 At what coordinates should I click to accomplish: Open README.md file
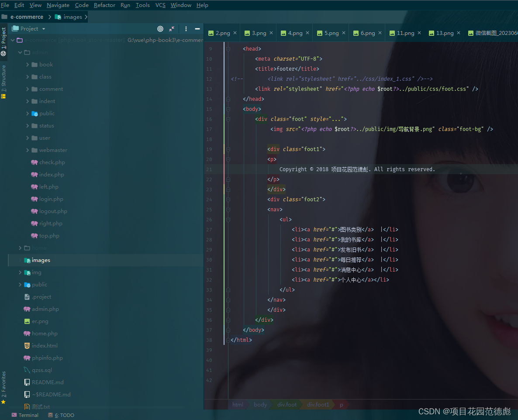pyautogui.click(x=48, y=382)
